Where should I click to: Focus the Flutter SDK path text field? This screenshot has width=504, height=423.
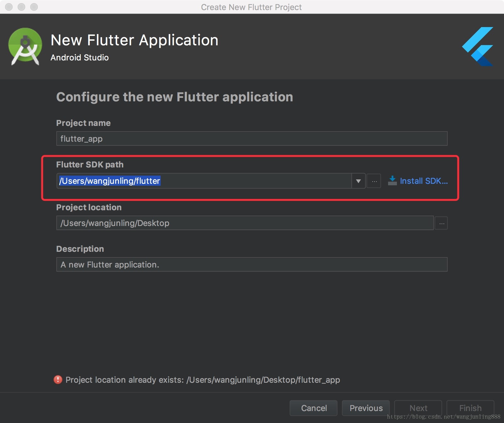(x=204, y=181)
